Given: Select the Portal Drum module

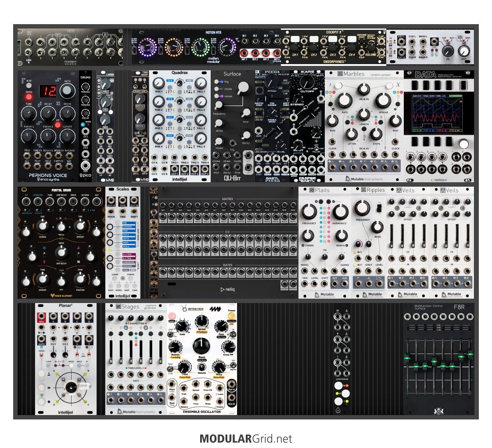Looking at the screenshot, I should click(61, 243).
